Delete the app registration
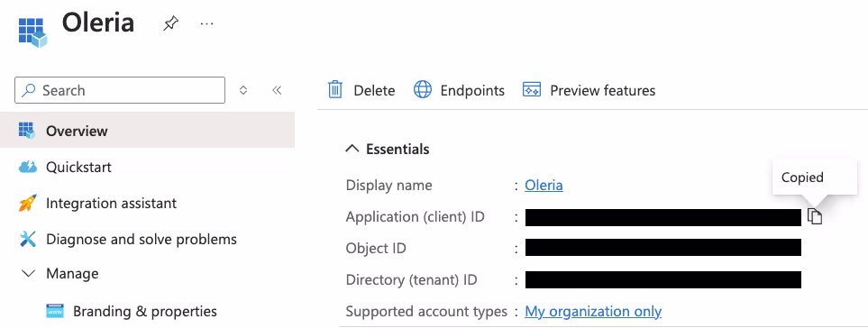Image resolution: width=868 pixels, height=328 pixels. pyautogui.click(x=361, y=90)
